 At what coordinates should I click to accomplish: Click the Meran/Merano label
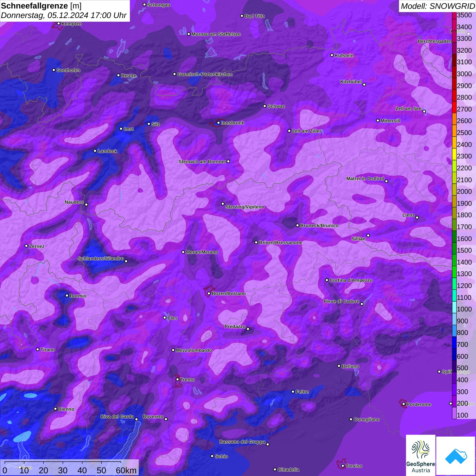click(202, 252)
